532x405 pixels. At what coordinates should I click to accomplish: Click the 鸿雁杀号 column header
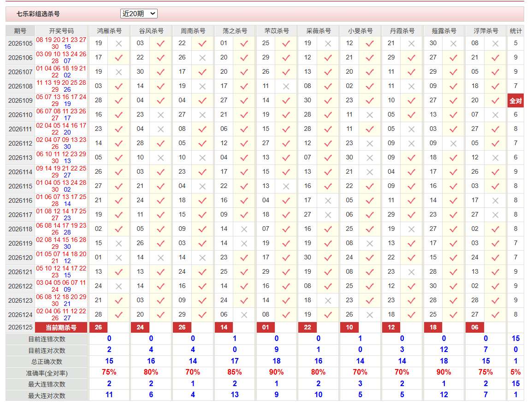point(109,31)
